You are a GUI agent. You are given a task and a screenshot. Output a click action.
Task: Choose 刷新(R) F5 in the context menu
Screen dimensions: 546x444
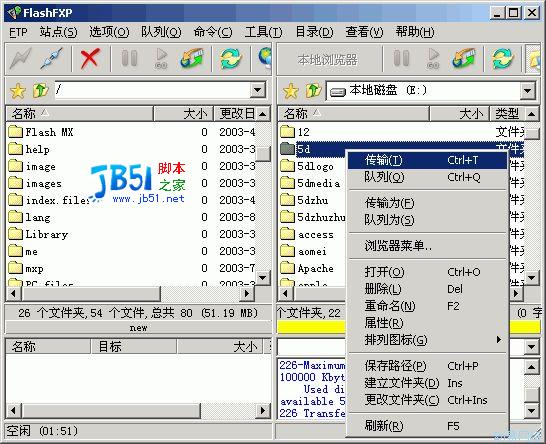pyautogui.click(x=427, y=426)
